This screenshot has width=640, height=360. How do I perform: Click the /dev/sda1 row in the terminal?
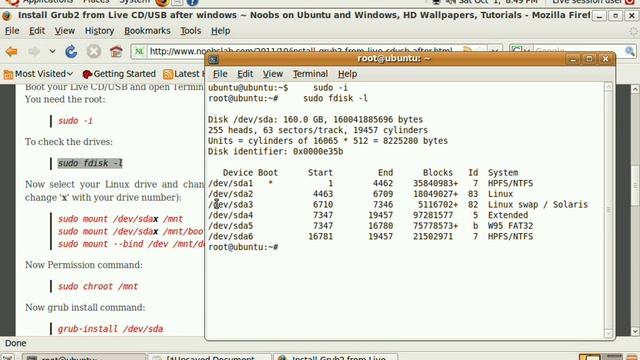[371, 184]
